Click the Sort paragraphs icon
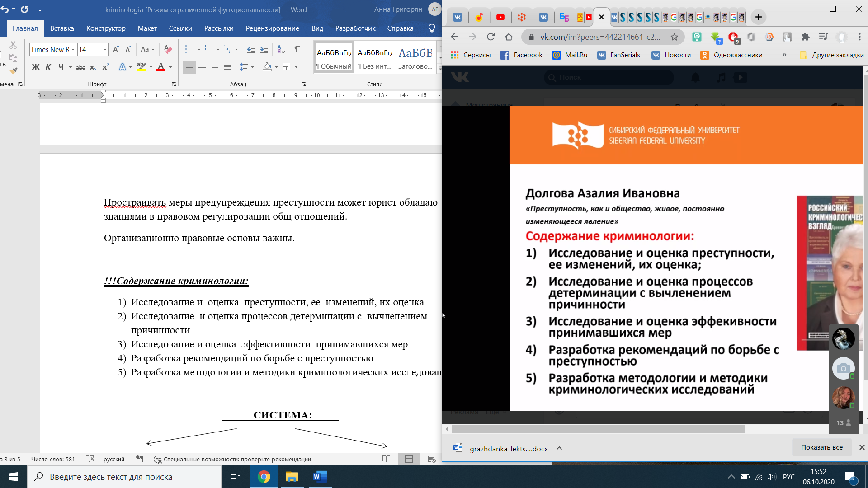 (x=281, y=49)
